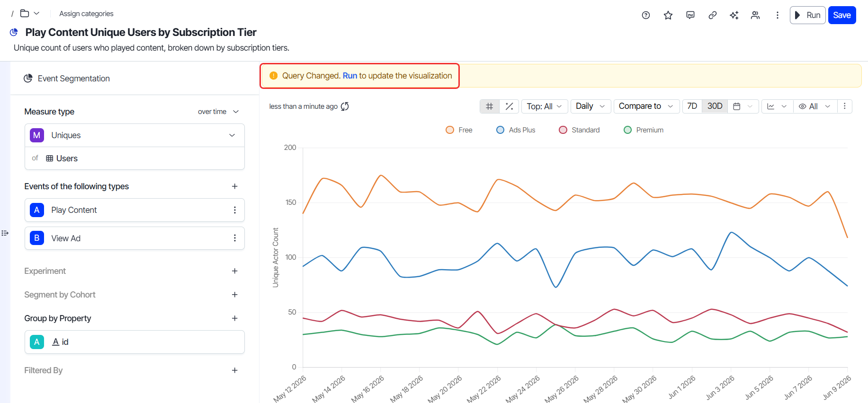Refresh the chart data icon
Screen dimensions: 868x403
[x=345, y=106]
